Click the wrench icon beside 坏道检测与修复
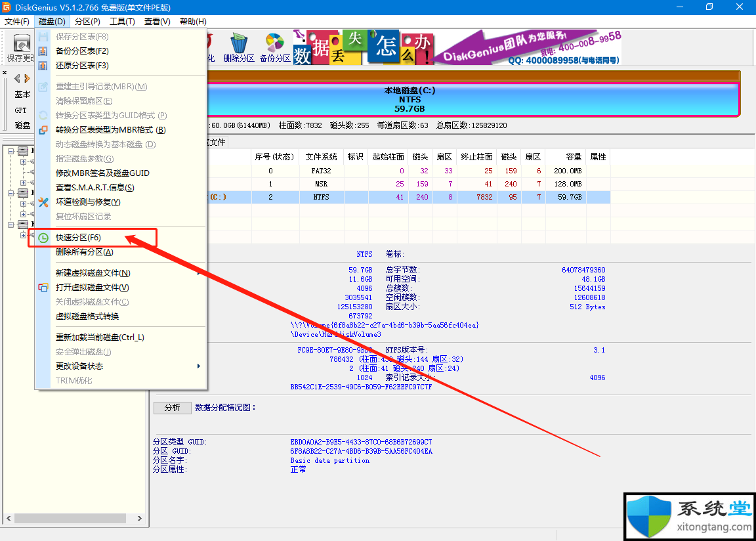The width and height of the screenshot is (756, 541). pos(43,202)
